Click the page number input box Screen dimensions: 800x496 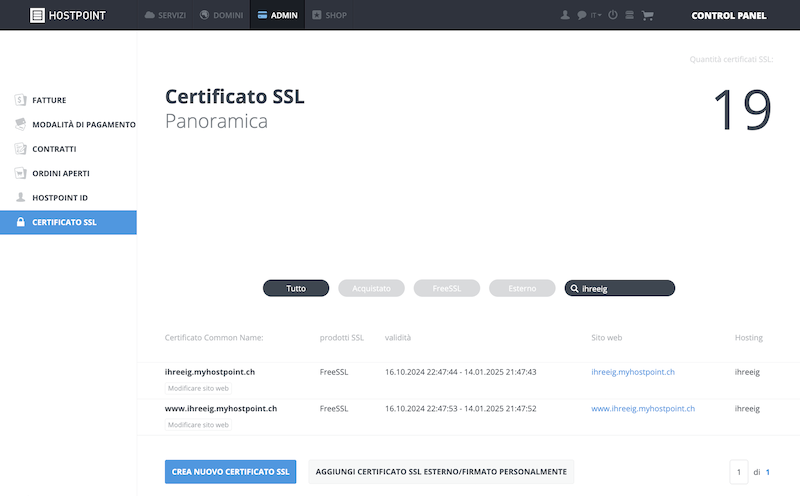click(x=739, y=472)
